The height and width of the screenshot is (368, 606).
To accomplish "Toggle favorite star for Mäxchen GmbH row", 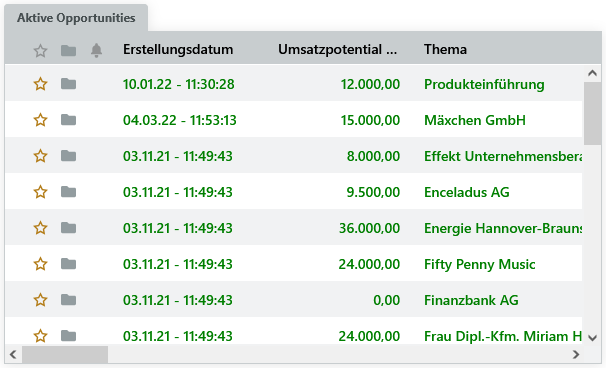I will pos(41,120).
